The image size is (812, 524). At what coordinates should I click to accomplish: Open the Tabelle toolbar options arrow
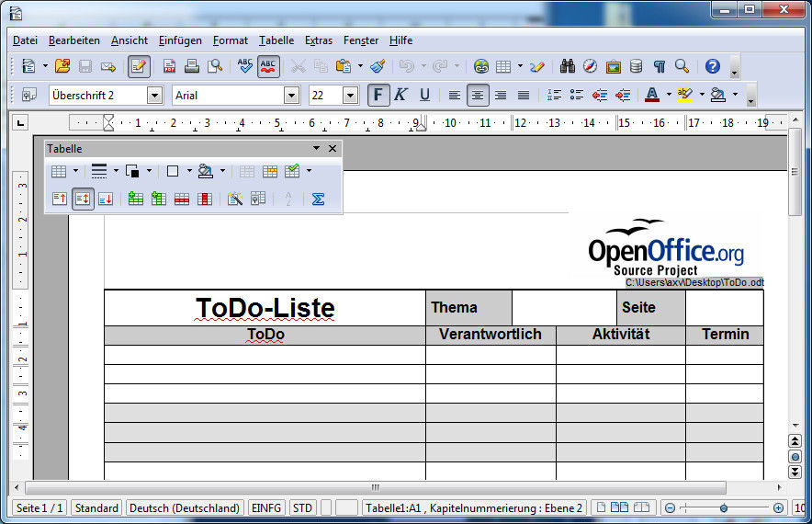tap(316, 149)
